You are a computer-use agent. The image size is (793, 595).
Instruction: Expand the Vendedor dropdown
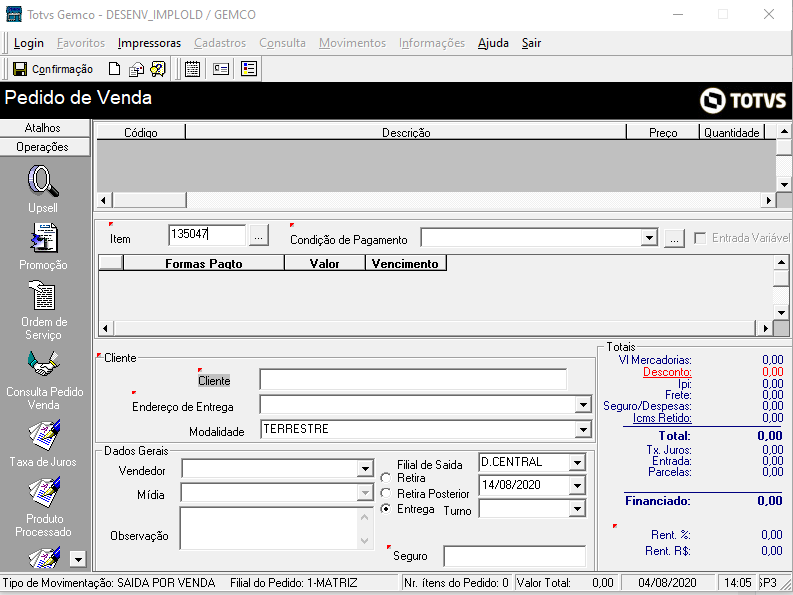click(365, 469)
